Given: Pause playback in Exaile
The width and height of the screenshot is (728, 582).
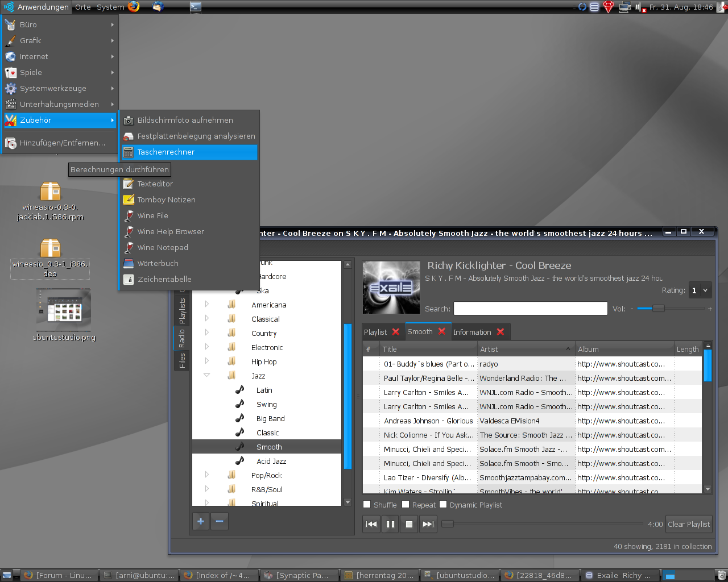Looking at the screenshot, I should (390, 524).
